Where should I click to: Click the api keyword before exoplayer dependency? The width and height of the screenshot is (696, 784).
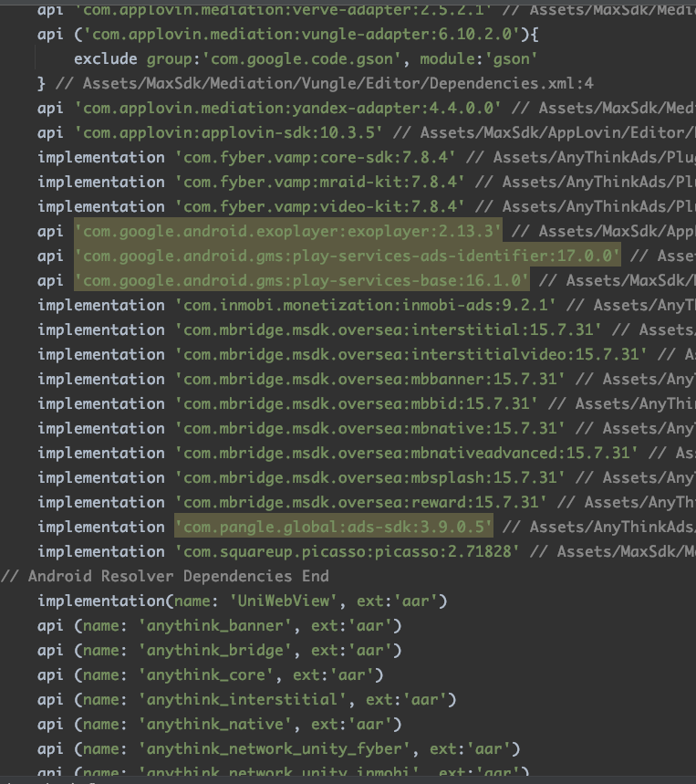pyautogui.click(x=50, y=231)
